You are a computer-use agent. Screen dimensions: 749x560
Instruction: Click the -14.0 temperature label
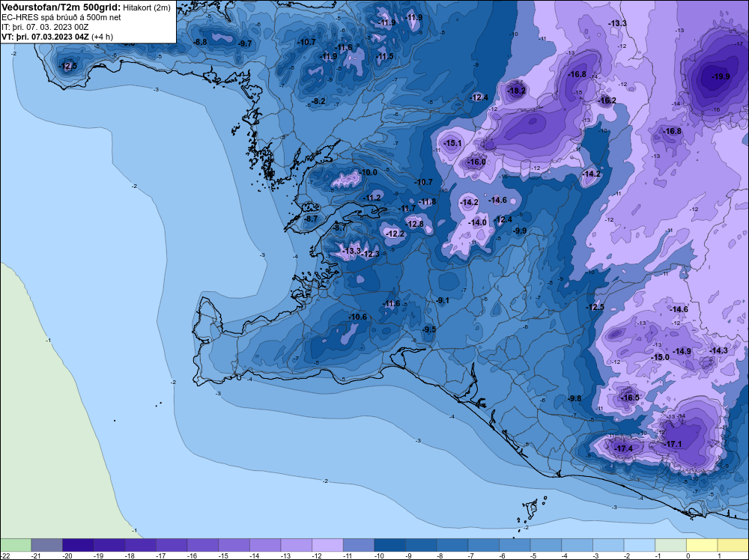click(477, 222)
